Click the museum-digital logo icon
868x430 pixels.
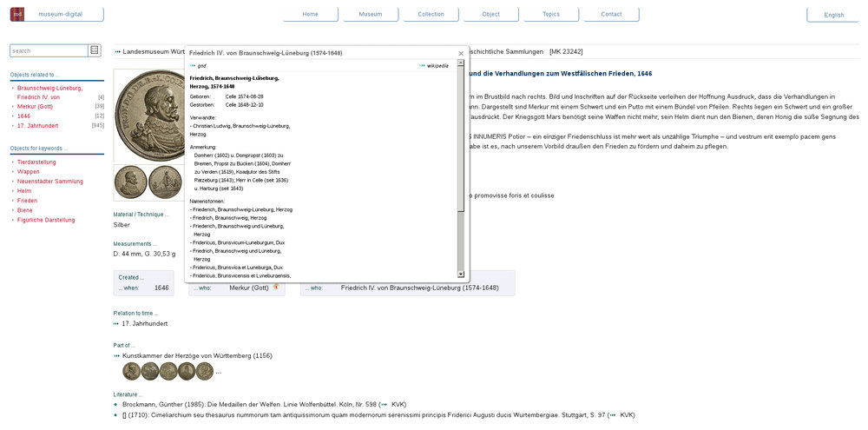(x=17, y=14)
